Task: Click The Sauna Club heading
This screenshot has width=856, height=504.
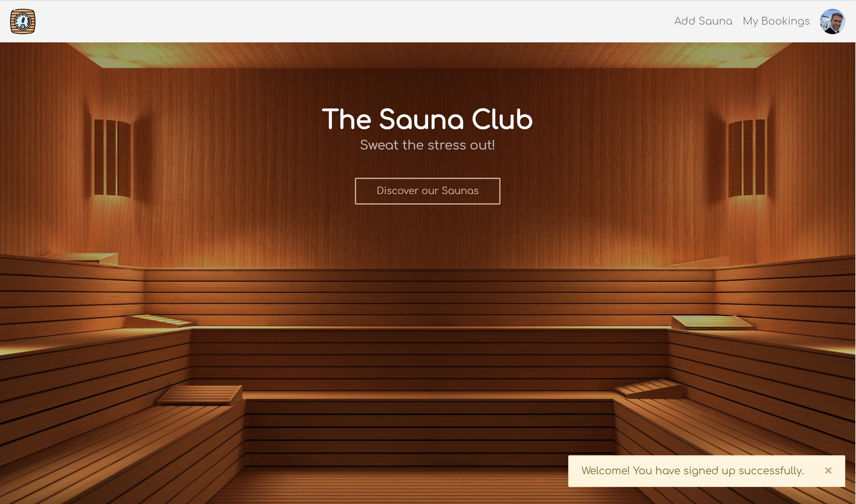Action: [427, 119]
